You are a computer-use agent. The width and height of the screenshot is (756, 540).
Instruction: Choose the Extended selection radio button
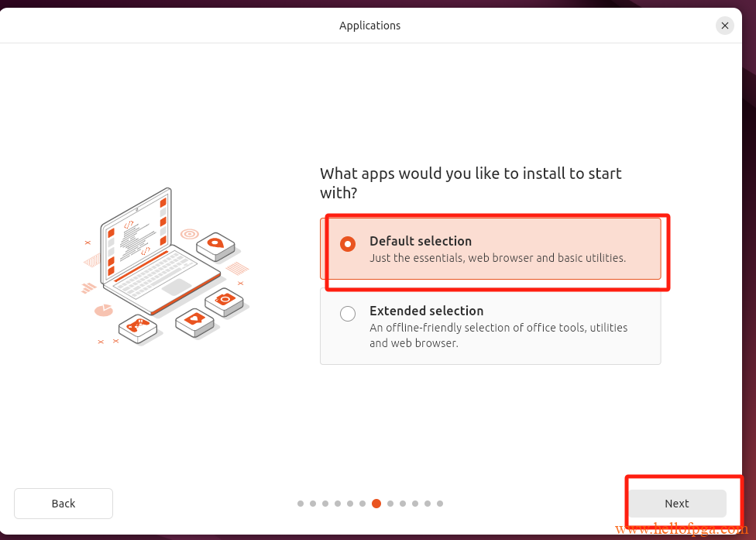click(348, 314)
